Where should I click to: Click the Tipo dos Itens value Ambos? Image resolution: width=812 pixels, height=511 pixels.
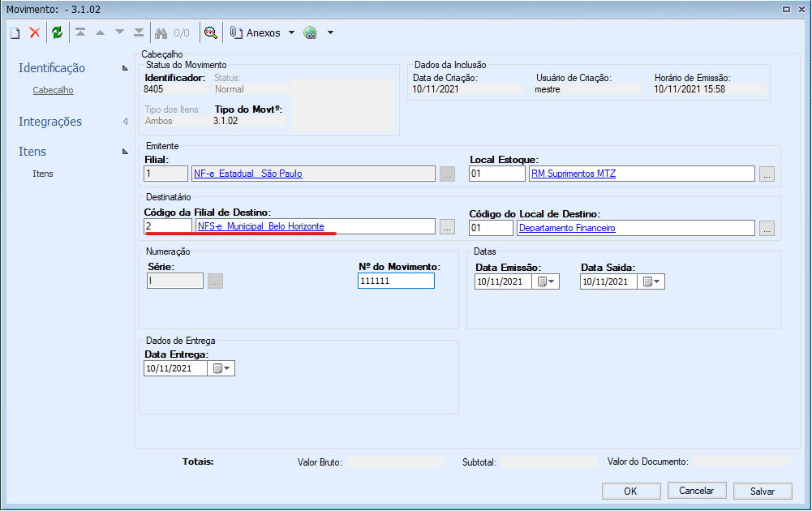(158, 121)
